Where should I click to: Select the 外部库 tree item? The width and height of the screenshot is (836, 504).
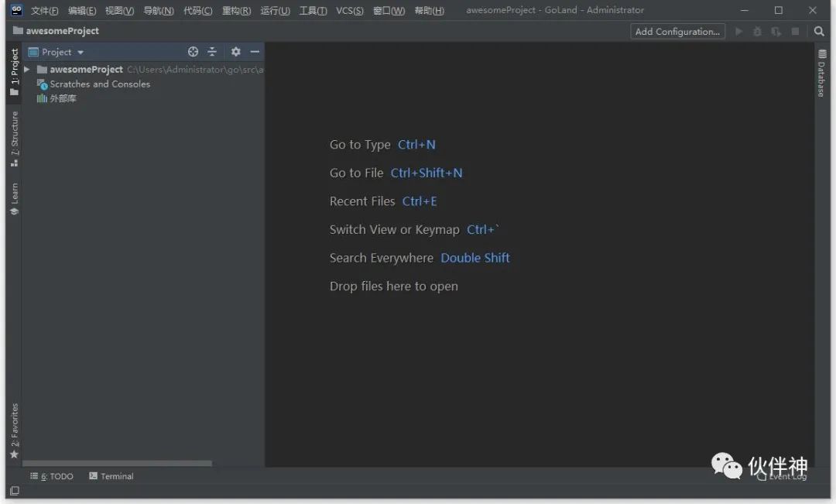tap(57, 98)
